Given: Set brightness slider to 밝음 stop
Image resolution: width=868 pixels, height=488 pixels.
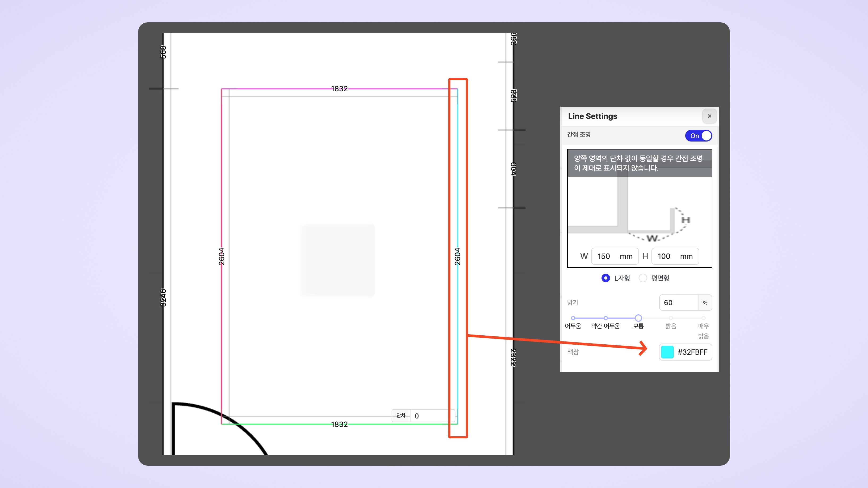Looking at the screenshot, I should pyautogui.click(x=671, y=318).
